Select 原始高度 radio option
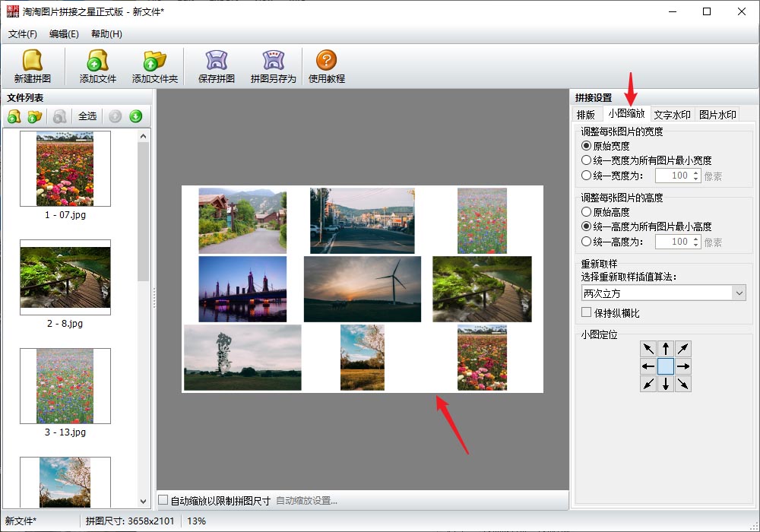The height and width of the screenshot is (532, 760). point(606,212)
